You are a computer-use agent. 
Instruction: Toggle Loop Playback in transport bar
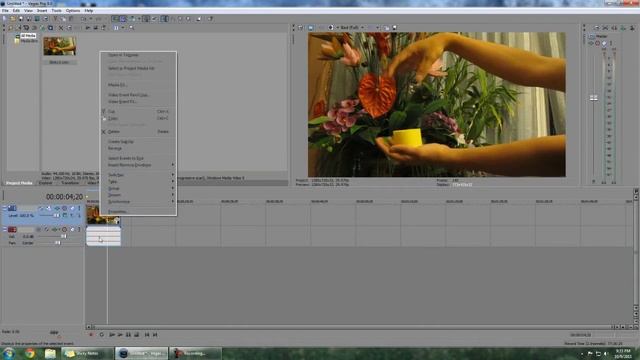(102, 335)
